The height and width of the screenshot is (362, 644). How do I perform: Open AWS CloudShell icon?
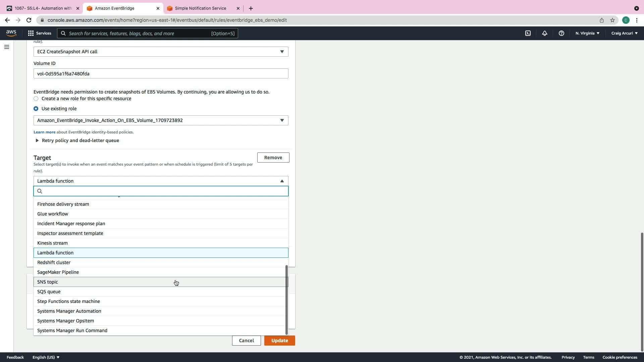click(x=528, y=33)
